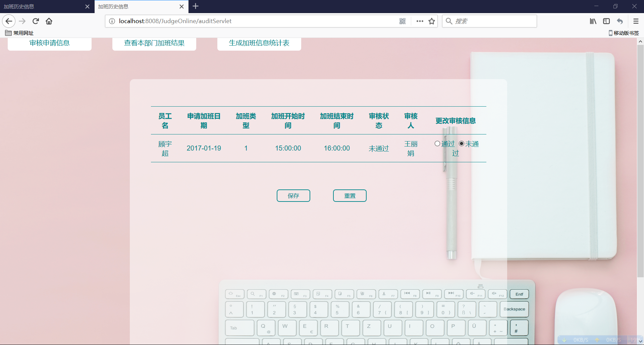Click the vertical page scrollbar

pyautogui.click(x=640, y=161)
